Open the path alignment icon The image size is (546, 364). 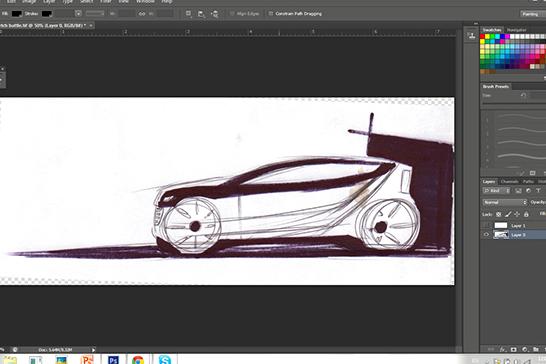(201, 14)
